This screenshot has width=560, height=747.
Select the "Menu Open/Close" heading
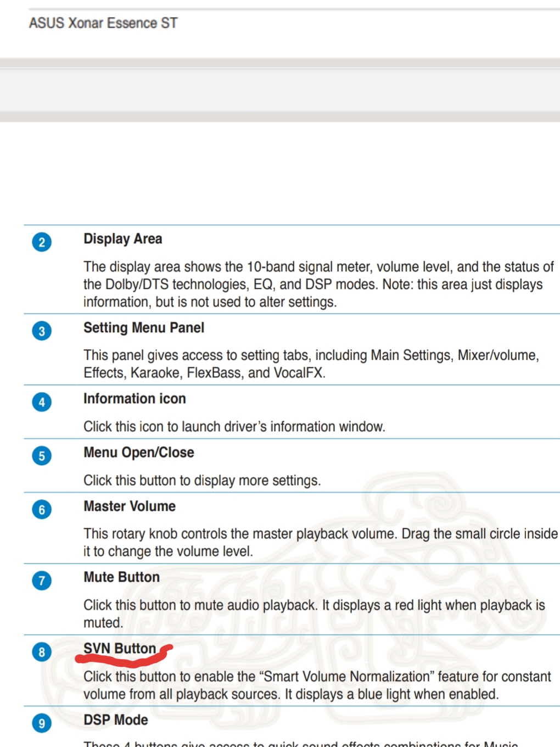click(139, 453)
